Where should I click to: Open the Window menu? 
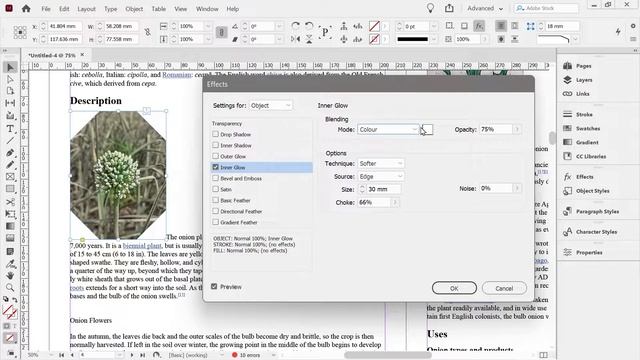click(207, 9)
